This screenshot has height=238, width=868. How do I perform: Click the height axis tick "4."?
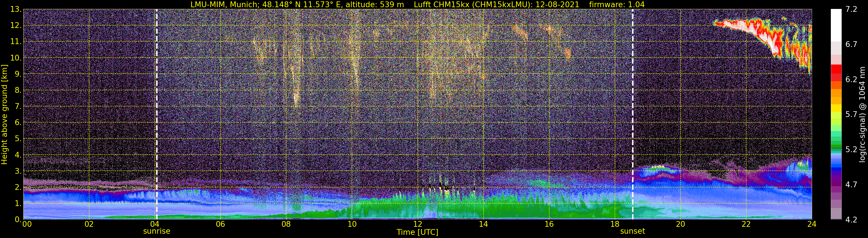click(18, 155)
